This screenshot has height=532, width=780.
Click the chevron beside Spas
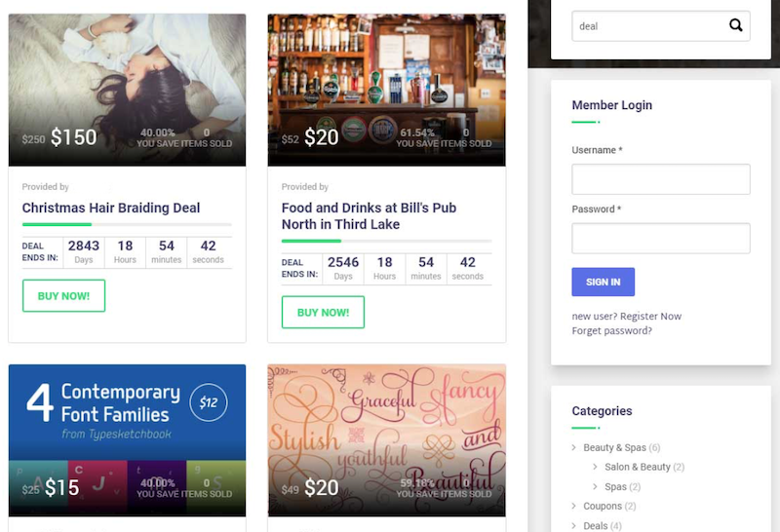tap(595, 487)
